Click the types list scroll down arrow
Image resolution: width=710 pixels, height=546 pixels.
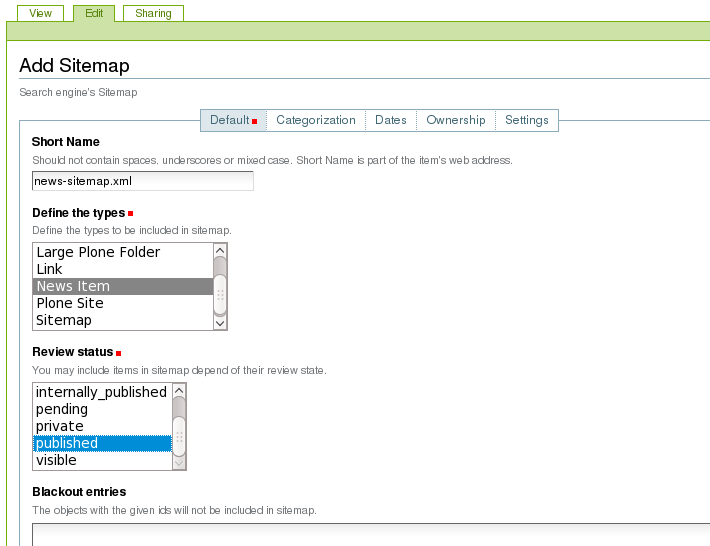pyautogui.click(x=220, y=322)
